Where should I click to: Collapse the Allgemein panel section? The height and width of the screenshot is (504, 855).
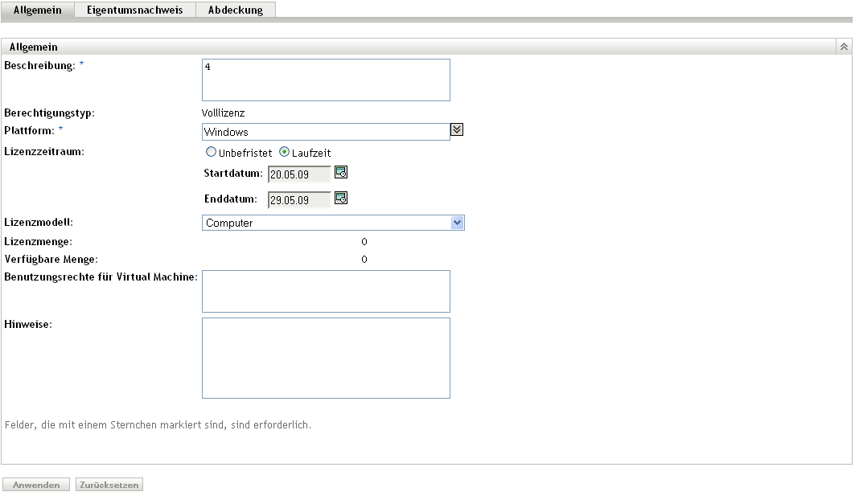coord(844,47)
